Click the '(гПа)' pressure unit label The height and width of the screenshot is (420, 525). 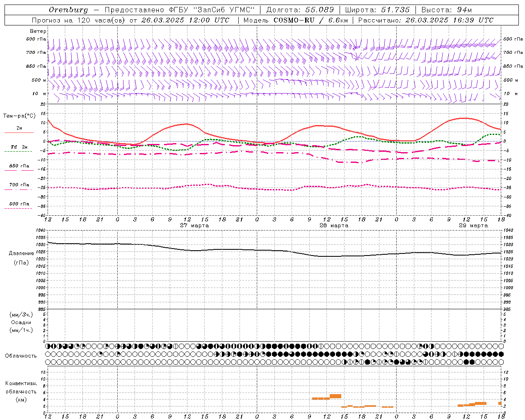point(21,263)
